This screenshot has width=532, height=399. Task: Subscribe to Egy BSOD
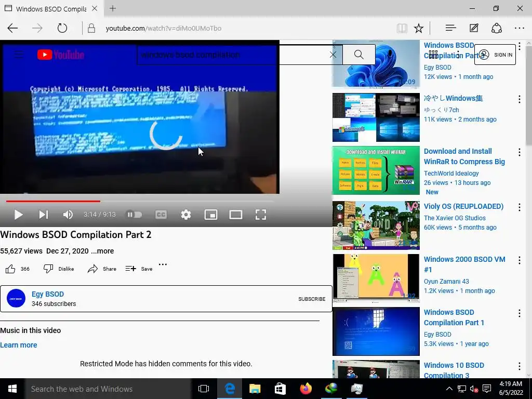(312, 299)
